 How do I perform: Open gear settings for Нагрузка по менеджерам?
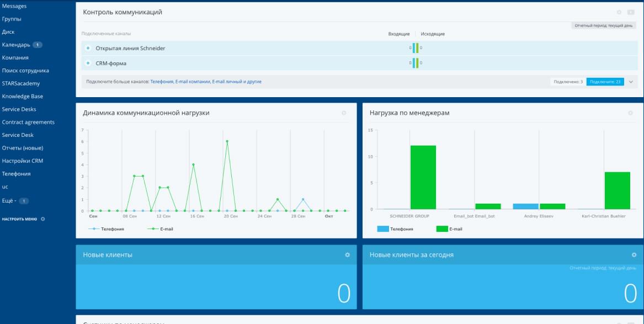(x=630, y=113)
